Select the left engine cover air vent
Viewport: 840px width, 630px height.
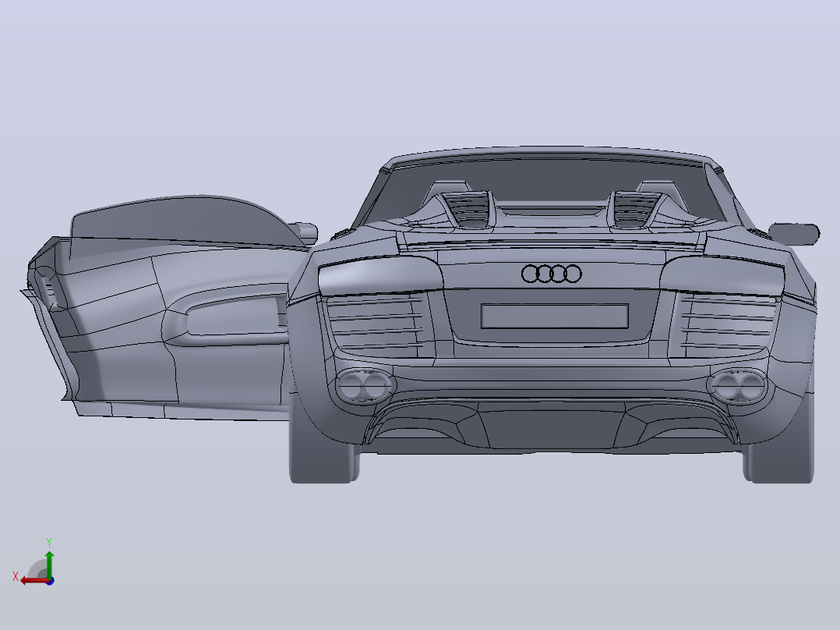tap(468, 208)
